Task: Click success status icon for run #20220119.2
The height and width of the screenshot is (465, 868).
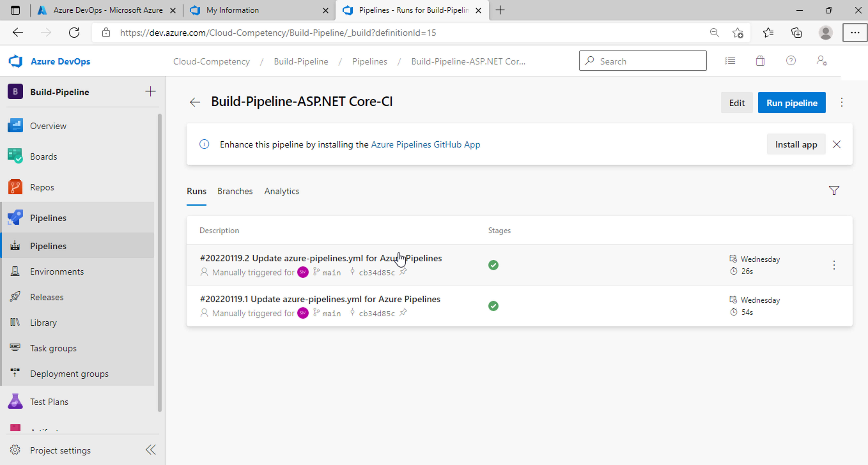Action: click(493, 265)
